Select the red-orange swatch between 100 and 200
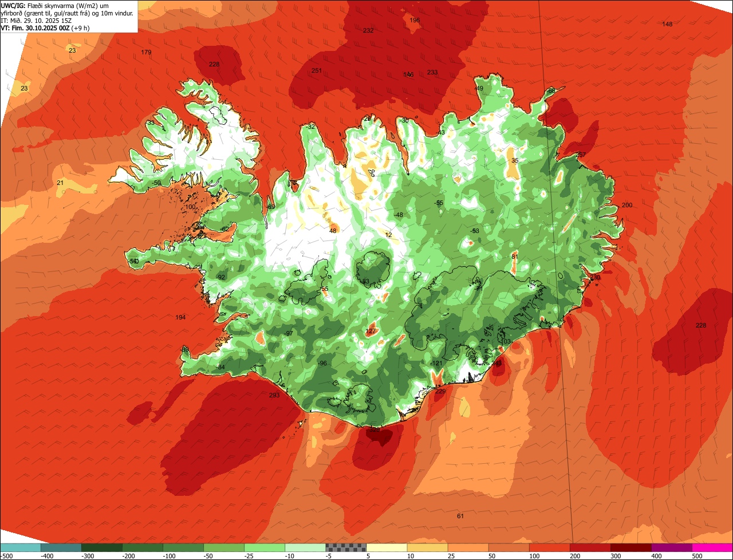 click(549, 547)
